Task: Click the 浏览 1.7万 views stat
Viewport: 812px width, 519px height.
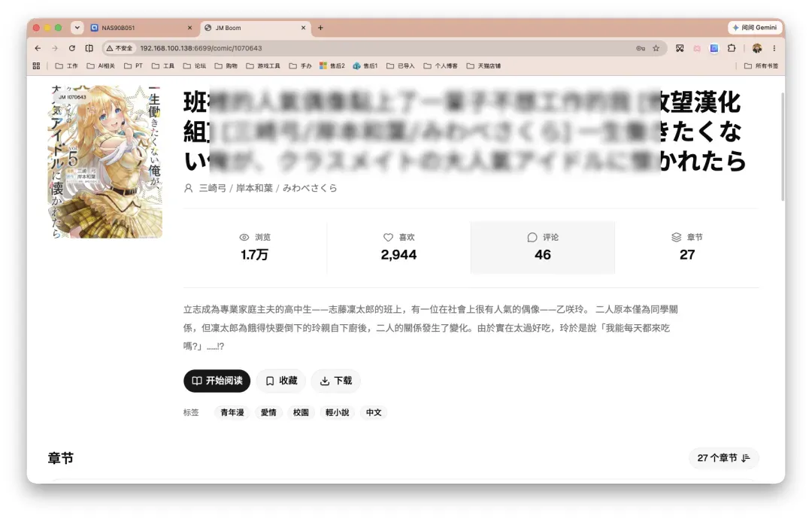Action: coord(255,247)
